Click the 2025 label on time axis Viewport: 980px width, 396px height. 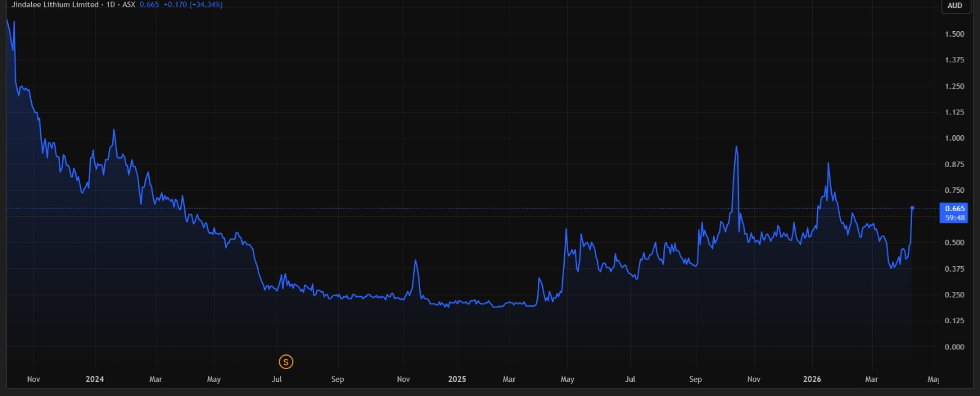(457, 379)
